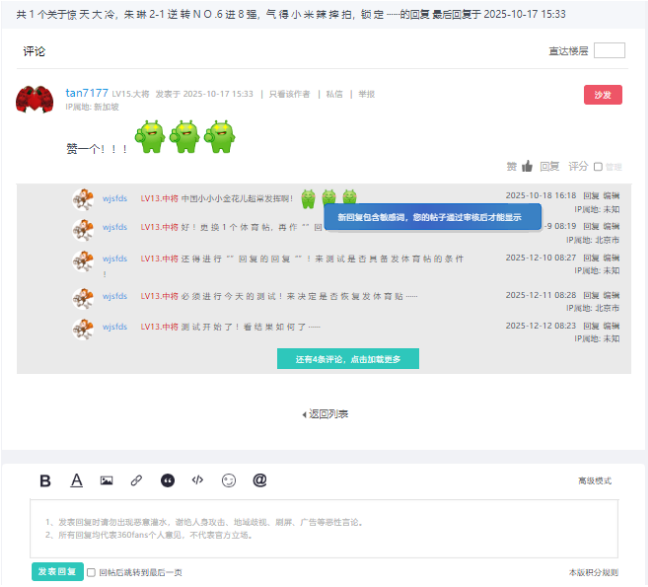Open wjsfds username on the 必须进行今天的测试 comment
The height and width of the screenshot is (587, 648).
pos(115,296)
